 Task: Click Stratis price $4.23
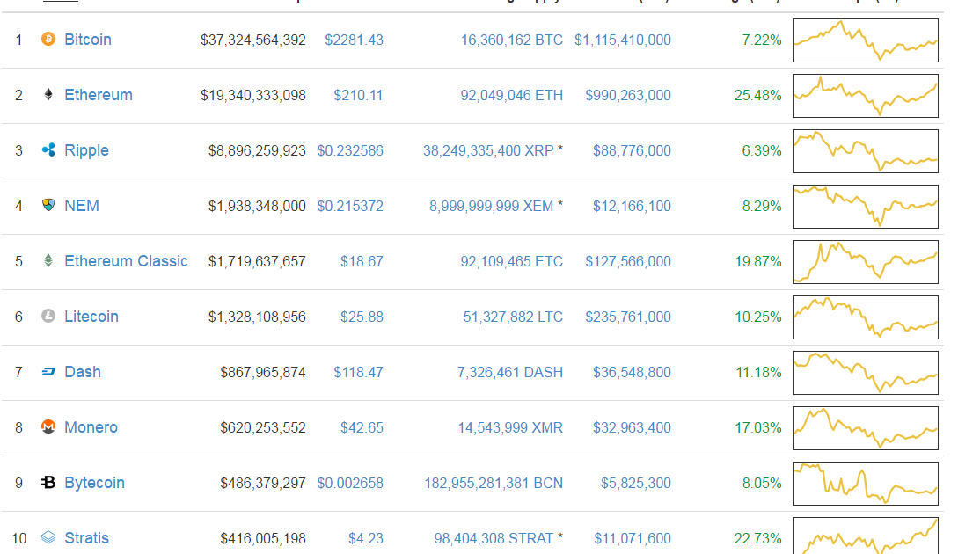click(366, 538)
